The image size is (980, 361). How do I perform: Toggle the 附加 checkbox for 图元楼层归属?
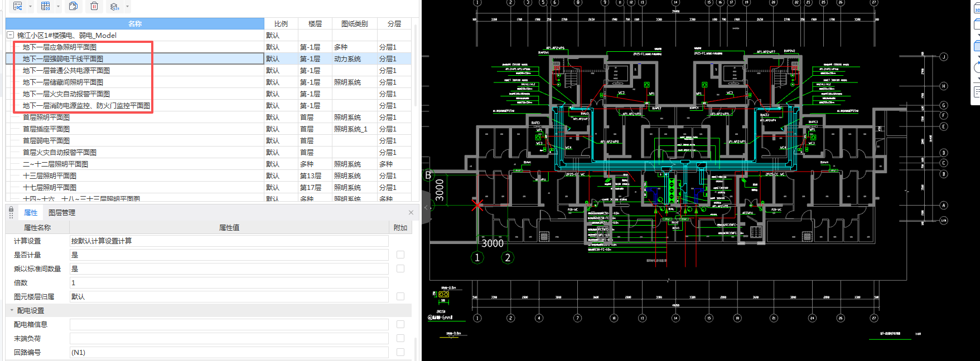(x=400, y=296)
